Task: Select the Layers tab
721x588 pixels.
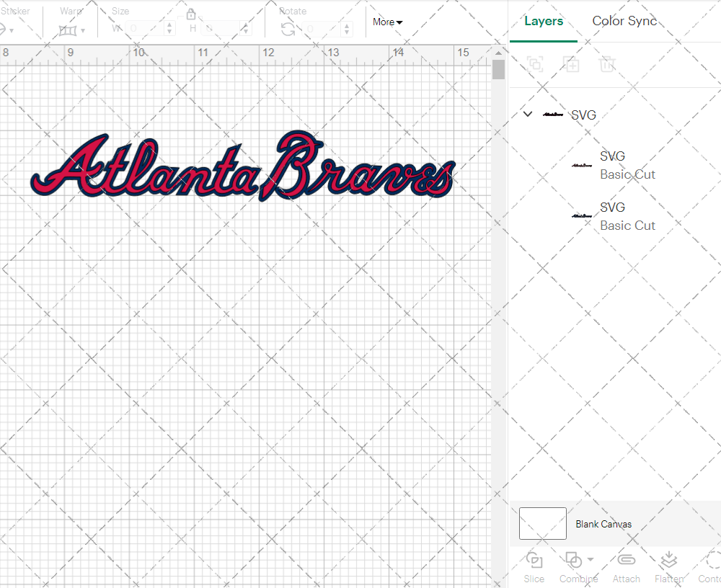Action: click(544, 21)
